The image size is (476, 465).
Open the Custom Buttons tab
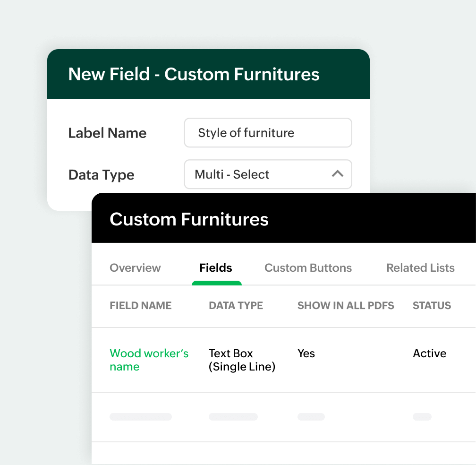coord(308,268)
